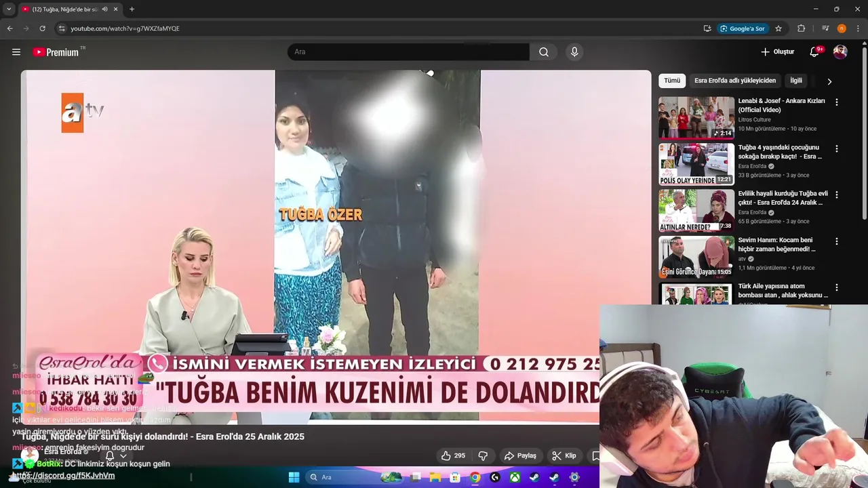Click the Chrome address bar URL
The image size is (868, 488).
[125, 28]
